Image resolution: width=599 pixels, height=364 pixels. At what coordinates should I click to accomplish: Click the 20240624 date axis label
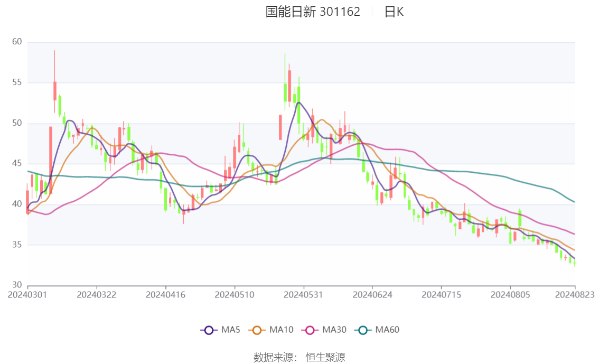tap(372, 295)
